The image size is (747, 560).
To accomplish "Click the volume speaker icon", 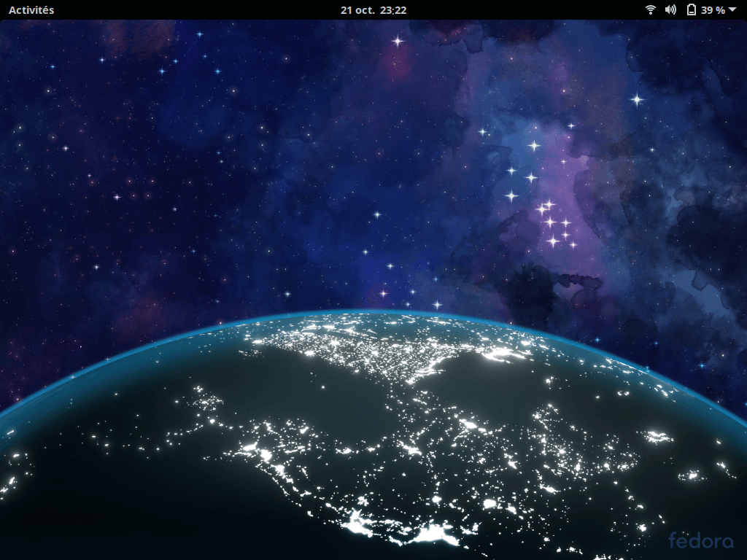I will [670, 10].
